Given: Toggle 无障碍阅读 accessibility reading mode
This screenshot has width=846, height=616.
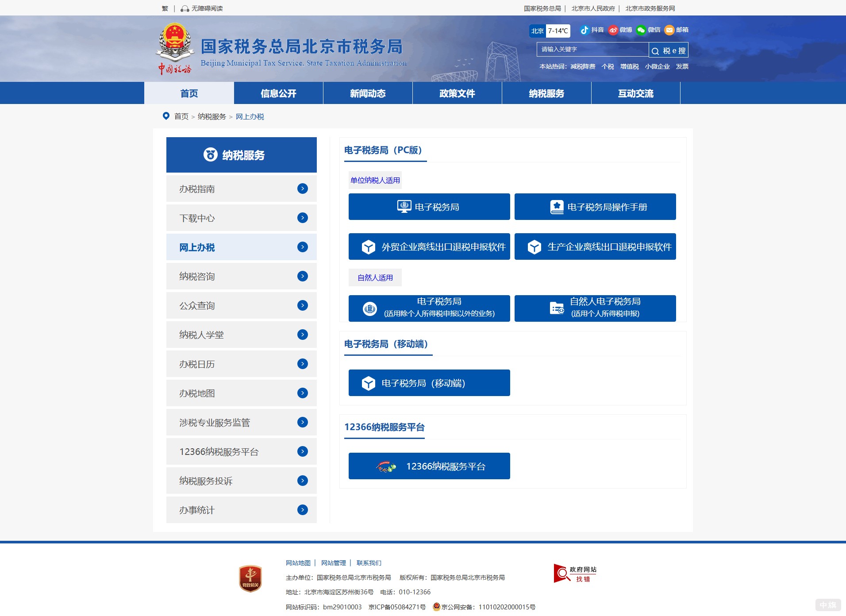Looking at the screenshot, I should [202, 8].
